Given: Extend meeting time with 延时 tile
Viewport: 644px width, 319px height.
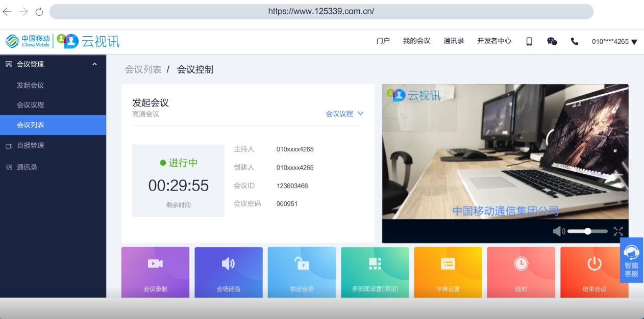Looking at the screenshot, I should [x=521, y=272].
